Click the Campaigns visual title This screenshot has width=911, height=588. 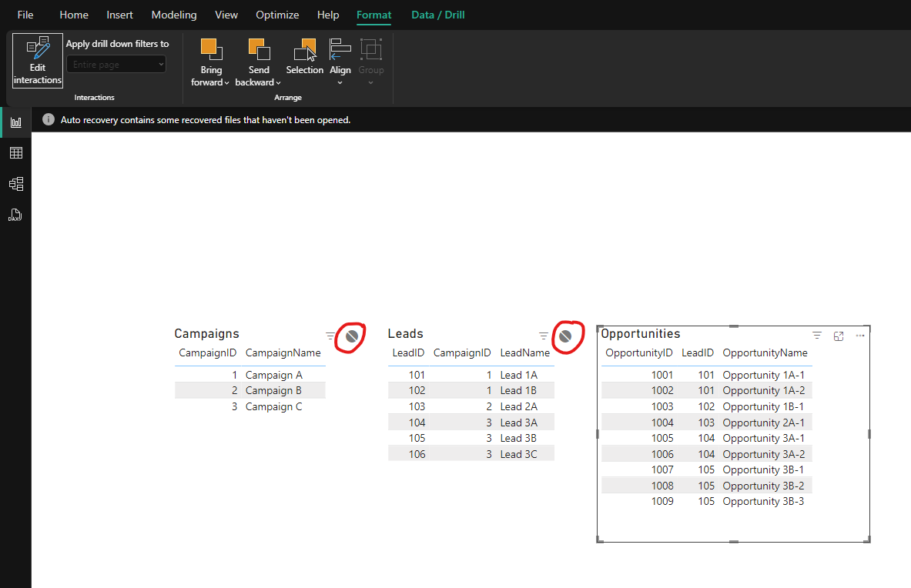pyautogui.click(x=207, y=334)
